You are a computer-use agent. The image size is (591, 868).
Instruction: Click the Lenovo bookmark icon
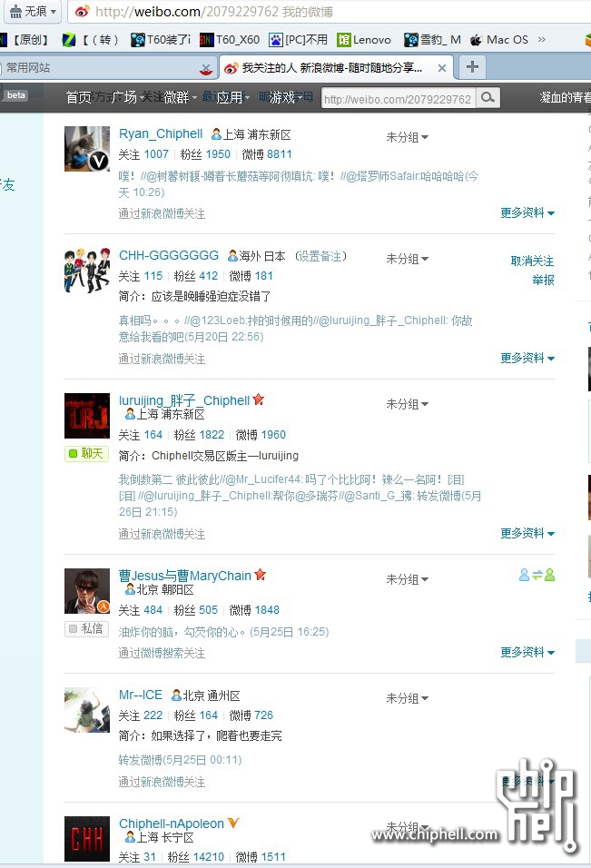pos(344,39)
